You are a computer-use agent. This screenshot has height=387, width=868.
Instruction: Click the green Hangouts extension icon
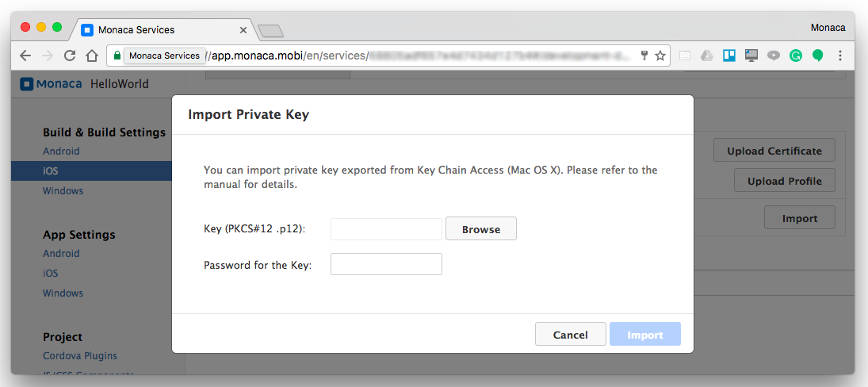pyautogui.click(x=817, y=56)
